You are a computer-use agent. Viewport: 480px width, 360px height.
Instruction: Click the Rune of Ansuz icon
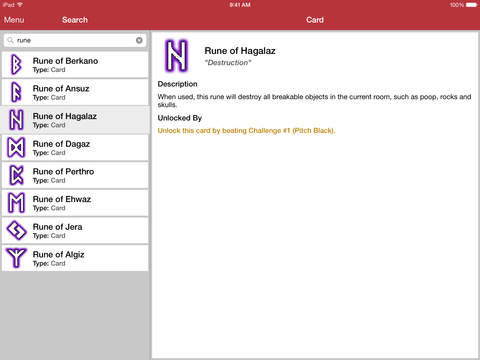(16, 92)
